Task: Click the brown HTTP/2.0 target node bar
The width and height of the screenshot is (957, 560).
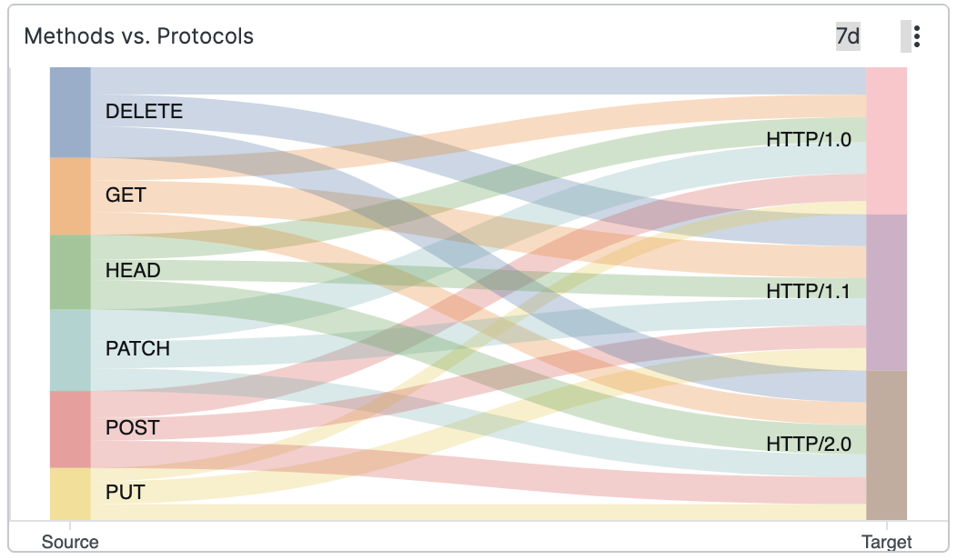Action: [x=886, y=445]
